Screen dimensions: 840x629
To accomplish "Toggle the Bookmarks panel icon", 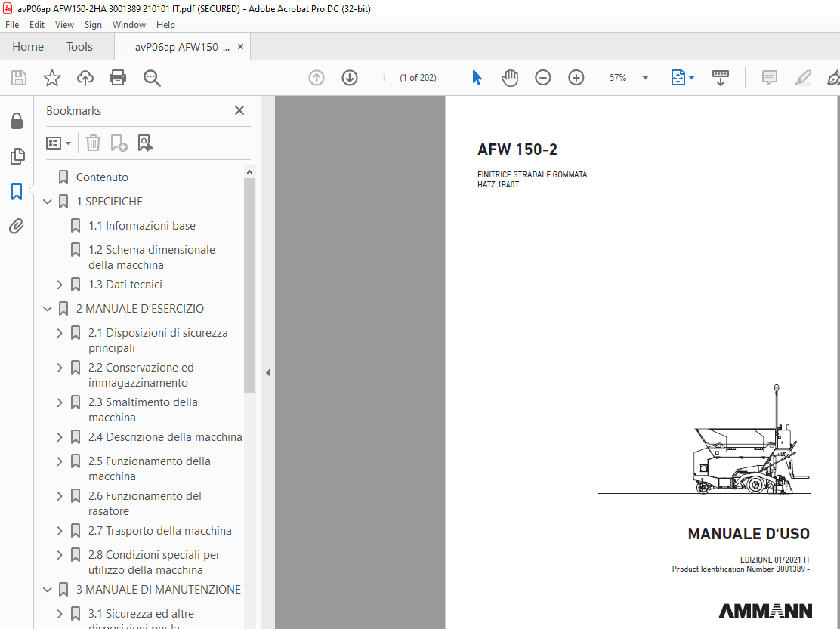I will 17,191.
